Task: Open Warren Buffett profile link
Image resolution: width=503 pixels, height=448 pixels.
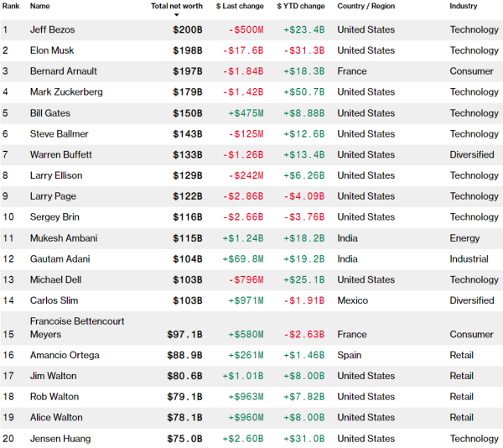Action: click(61, 154)
